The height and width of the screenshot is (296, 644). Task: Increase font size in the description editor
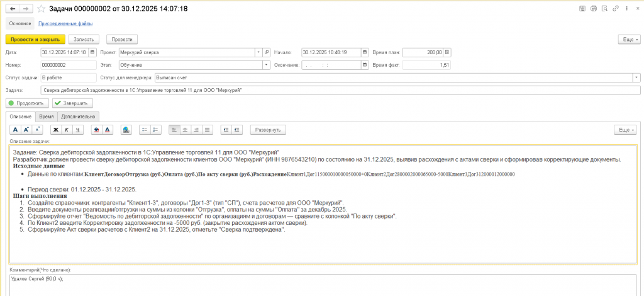[26, 130]
